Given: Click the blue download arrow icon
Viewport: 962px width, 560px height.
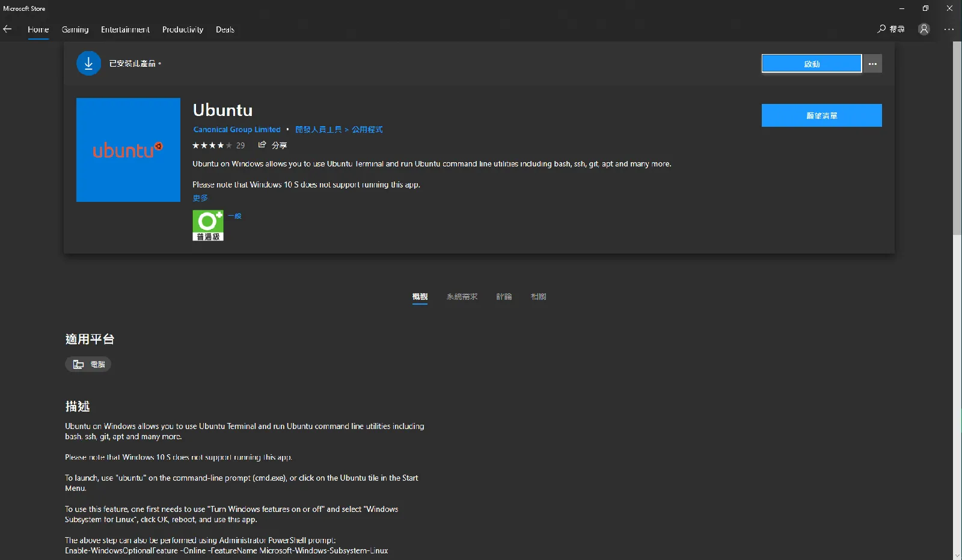Looking at the screenshot, I should click(88, 63).
